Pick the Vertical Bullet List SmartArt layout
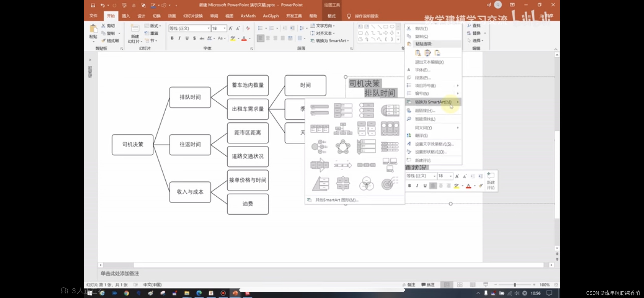Image resolution: width=644 pixels, height=298 pixels. click(319, 110)
